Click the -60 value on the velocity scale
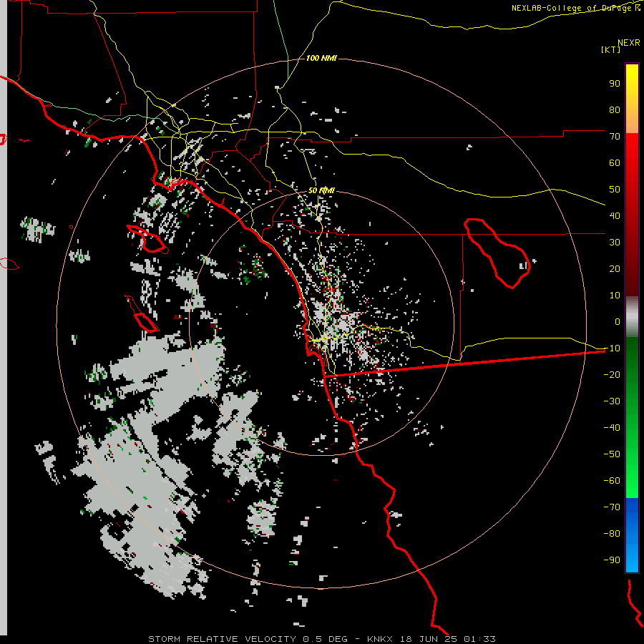The width and height of the screenshot is (644, 644). (x=612, y=481)
